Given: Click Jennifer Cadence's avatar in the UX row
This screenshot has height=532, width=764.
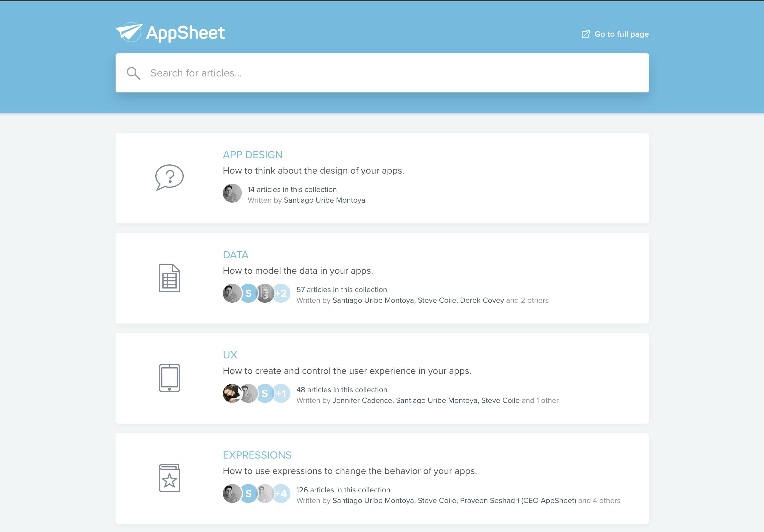Looking at the screenshot, I should [232, 393].
